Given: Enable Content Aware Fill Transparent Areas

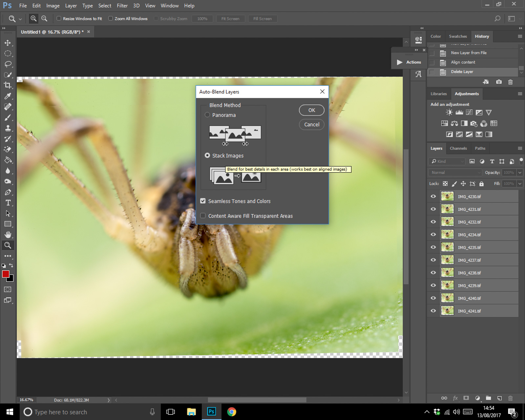Looking at the screenshot, I should [x=203, y=216].
